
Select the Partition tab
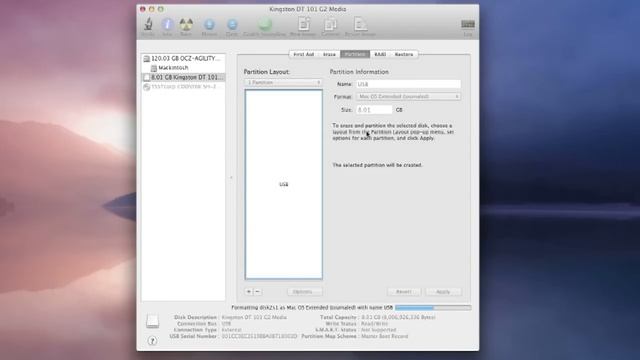[x=355, y=54]
